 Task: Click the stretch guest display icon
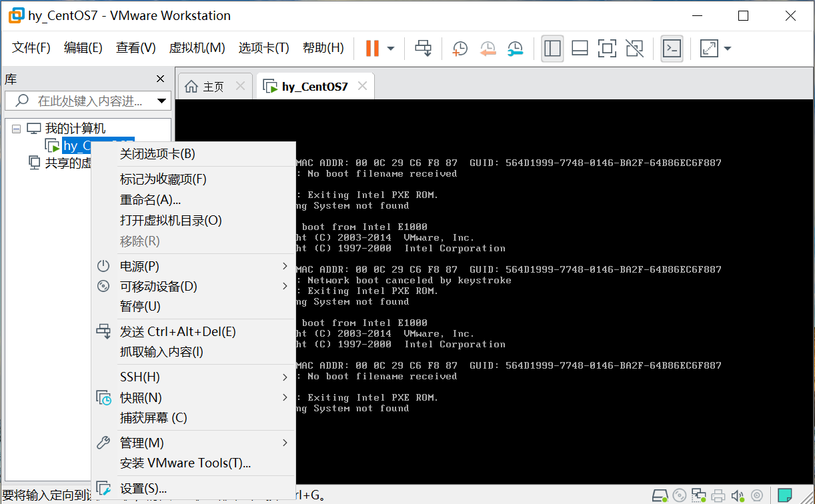709,48
